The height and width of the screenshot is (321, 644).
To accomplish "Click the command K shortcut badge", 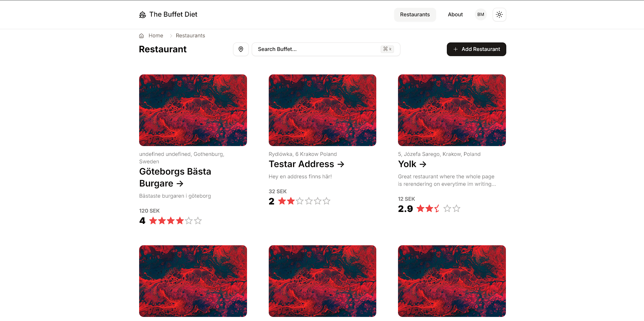I will 387,49.
